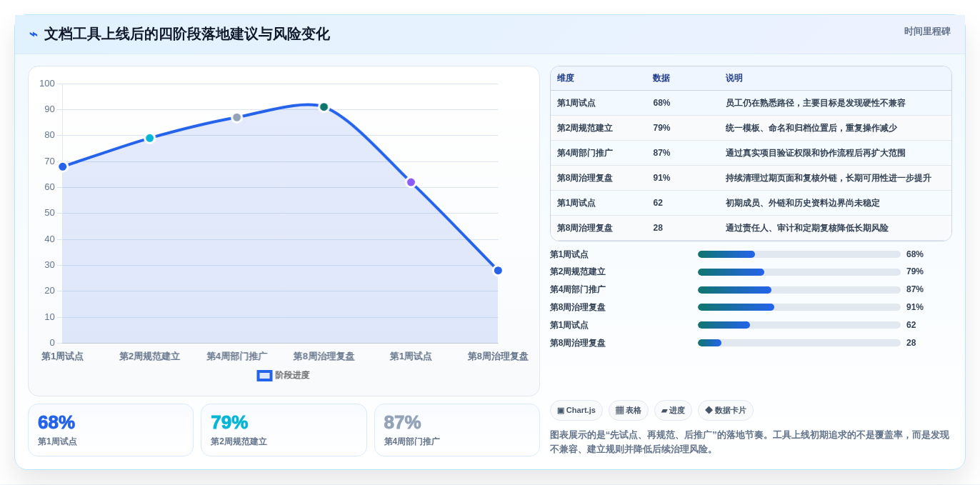980x485 pixels.
Task: Click the progress bar showing 62
Action: coord(799,325)
